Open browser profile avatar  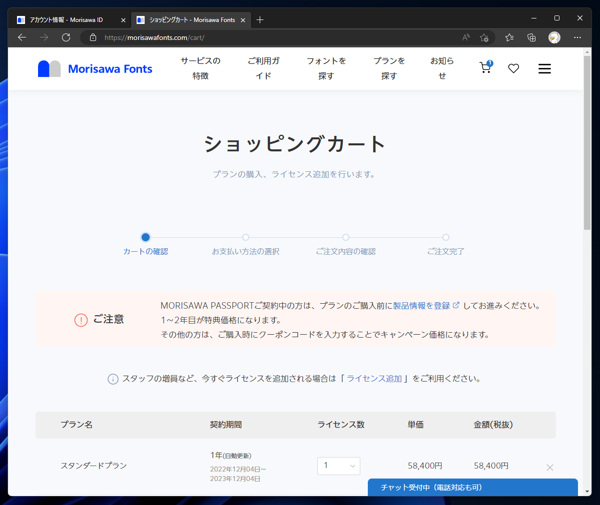[554, 37]
